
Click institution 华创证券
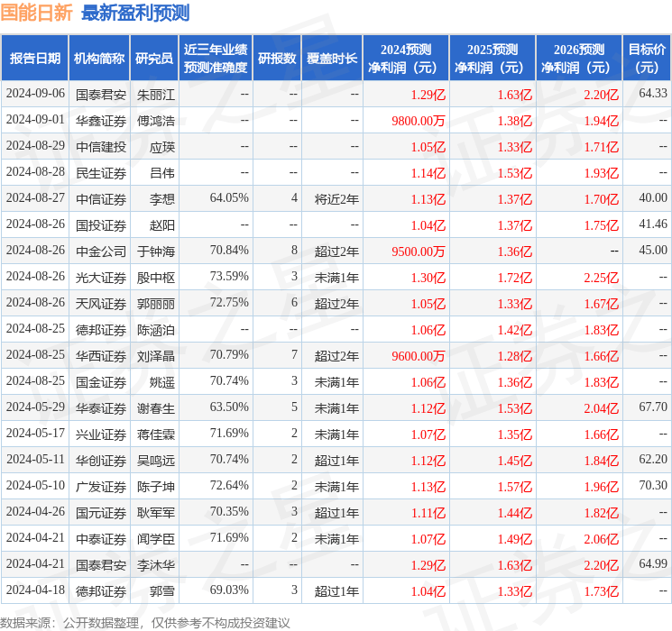(x=101, y=461)
